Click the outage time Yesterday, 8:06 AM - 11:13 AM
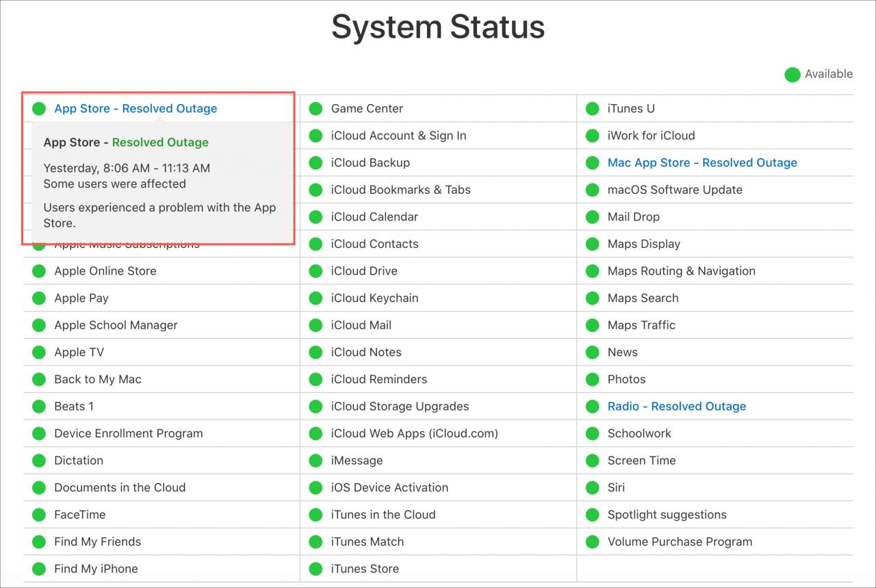This screenshot has width=876, height=588. (127, 168)
